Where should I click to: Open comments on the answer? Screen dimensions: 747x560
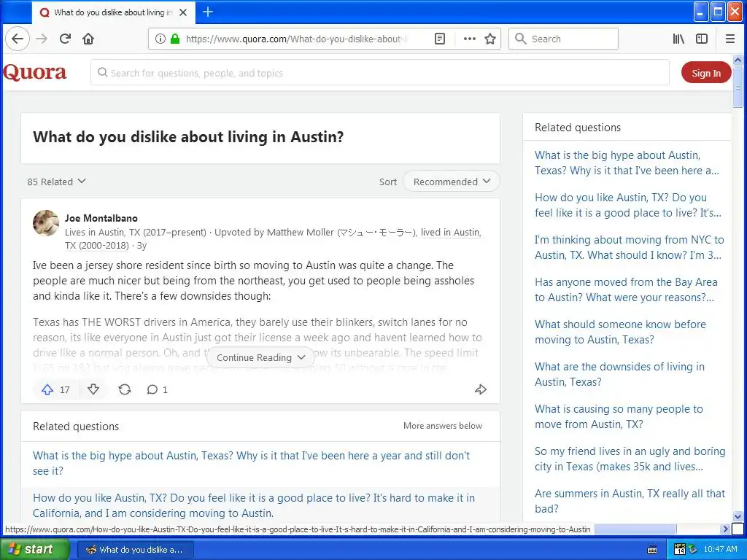click(x=158, y=389)
